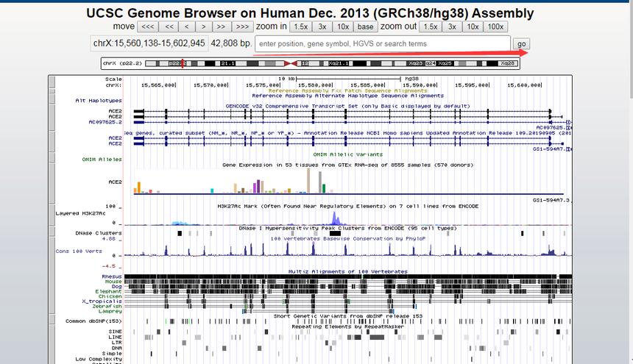Zoom in to base level
This screenshot has width=633, height=364.
(x=365, y=26)
